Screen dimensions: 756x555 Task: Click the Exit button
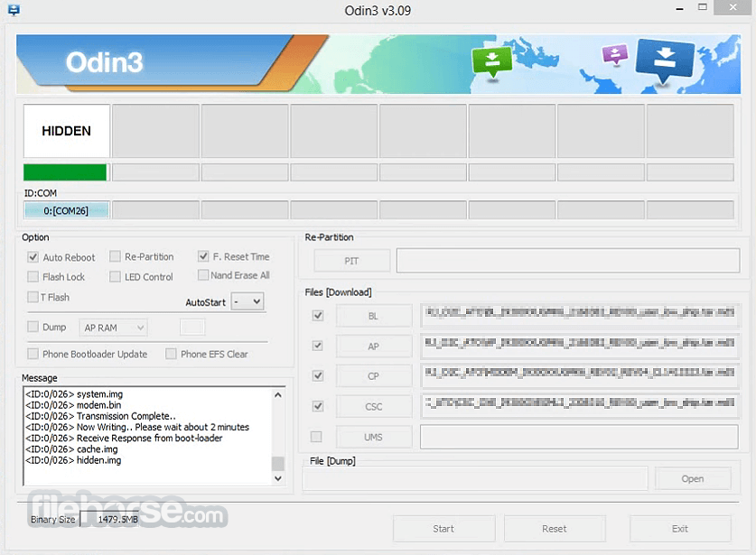680,529
